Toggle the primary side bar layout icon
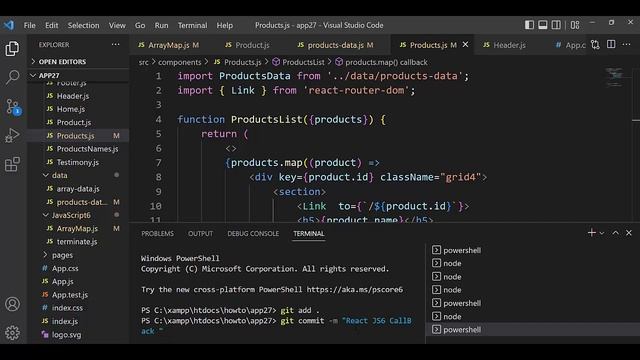Viewport: 640px width, 360px height. click(x=529, y=25)
